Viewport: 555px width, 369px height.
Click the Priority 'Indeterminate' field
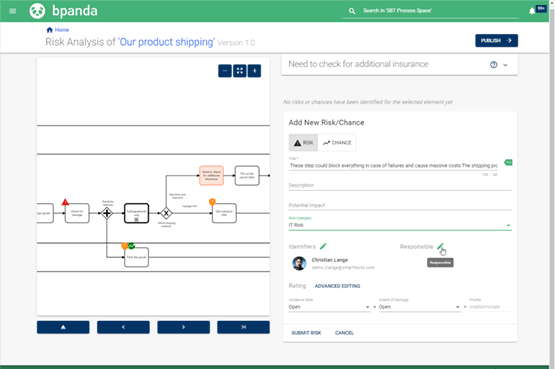(490, 307)
